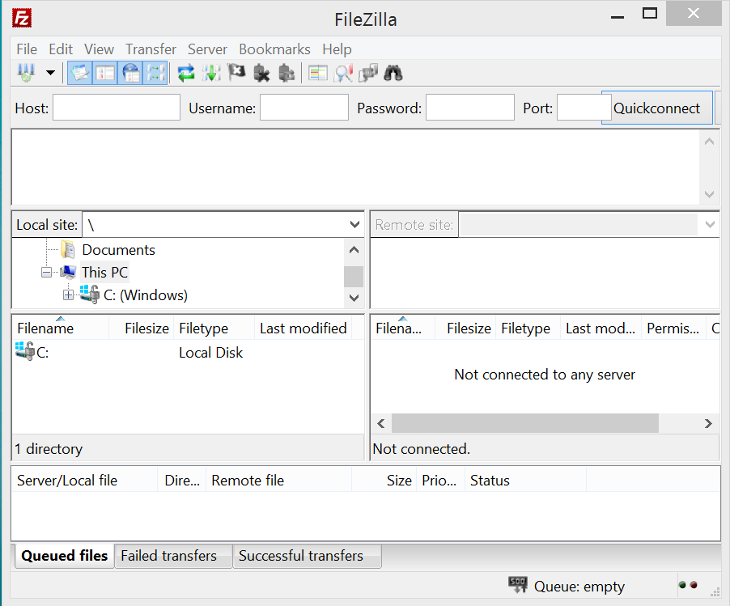Sort local list by Last modified
This screenshot has height=606, width=730.
303,328
